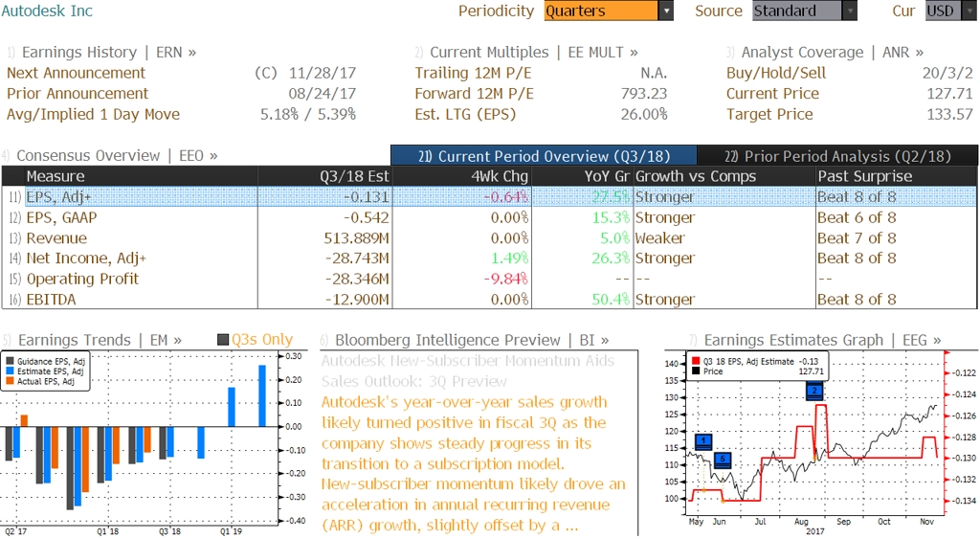The height and width of the screenshot is (539, 980).
Task: Click the Target Price value 133.57
Action: 949,115
